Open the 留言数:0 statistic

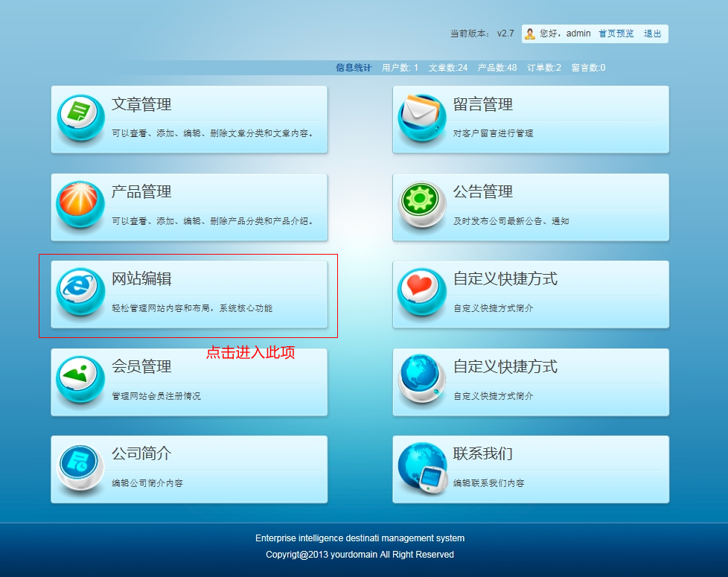pyautogui.click(x=588, y=68)
